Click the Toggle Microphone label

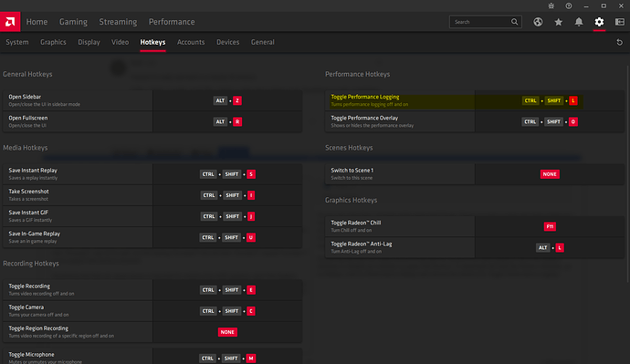coord(31,354)
